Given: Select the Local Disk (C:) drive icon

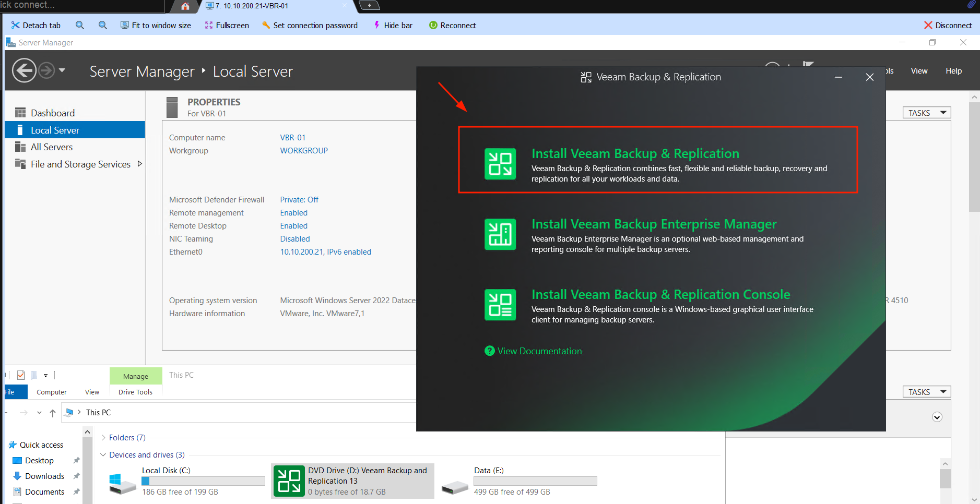Looking at the screenshot, I should coord(123,483).
